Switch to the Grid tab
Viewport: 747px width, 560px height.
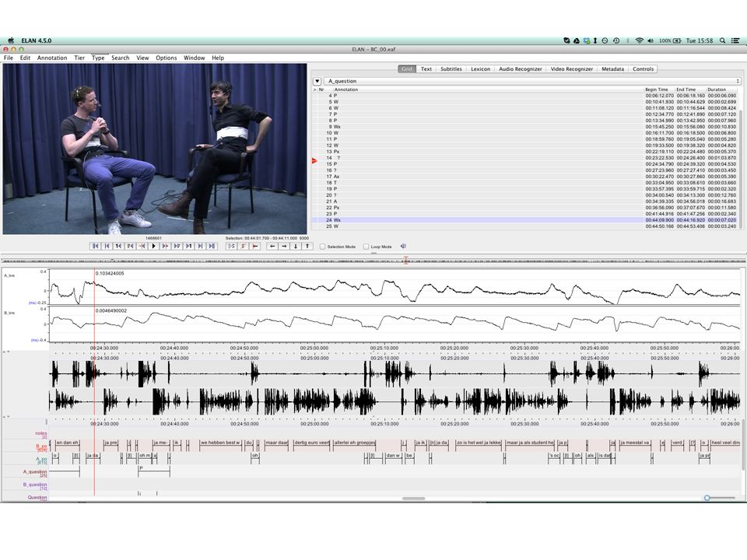[x=407, y=69]
